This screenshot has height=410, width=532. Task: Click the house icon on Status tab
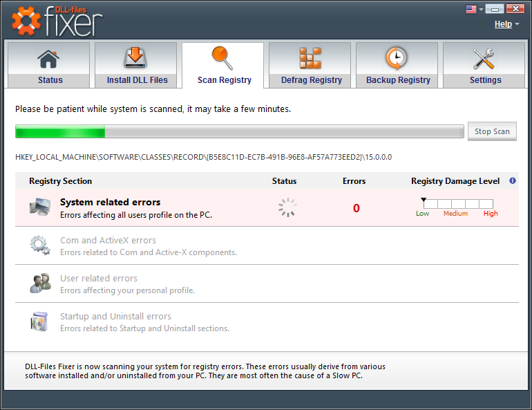point(48,59)
